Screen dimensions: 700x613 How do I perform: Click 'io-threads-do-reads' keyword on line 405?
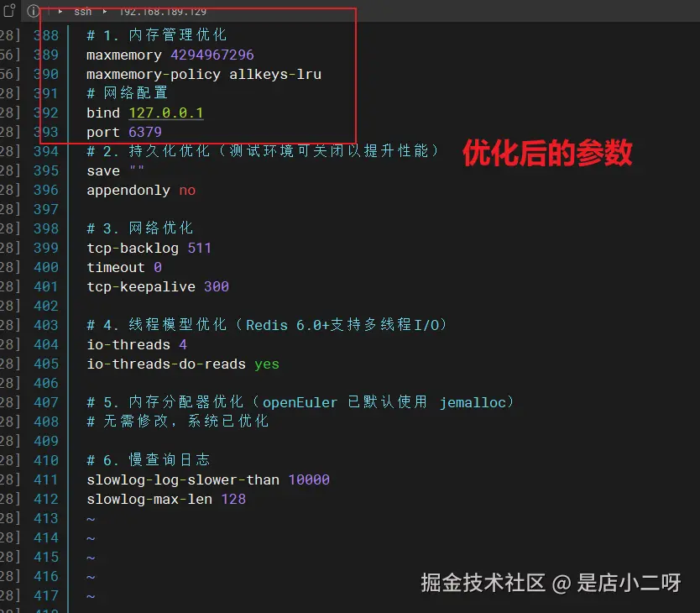[x=166, y=364]
